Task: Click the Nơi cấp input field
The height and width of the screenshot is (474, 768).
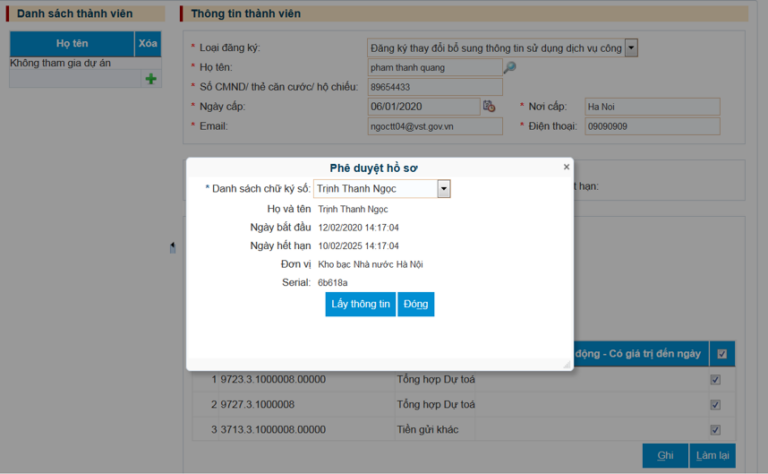Action: coord(652,106)
